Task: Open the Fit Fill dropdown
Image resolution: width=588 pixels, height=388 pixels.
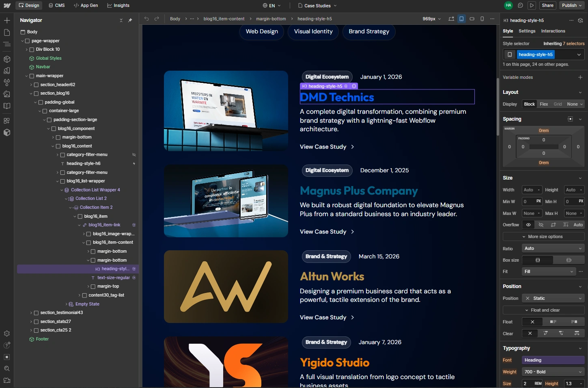Action: 549,271
